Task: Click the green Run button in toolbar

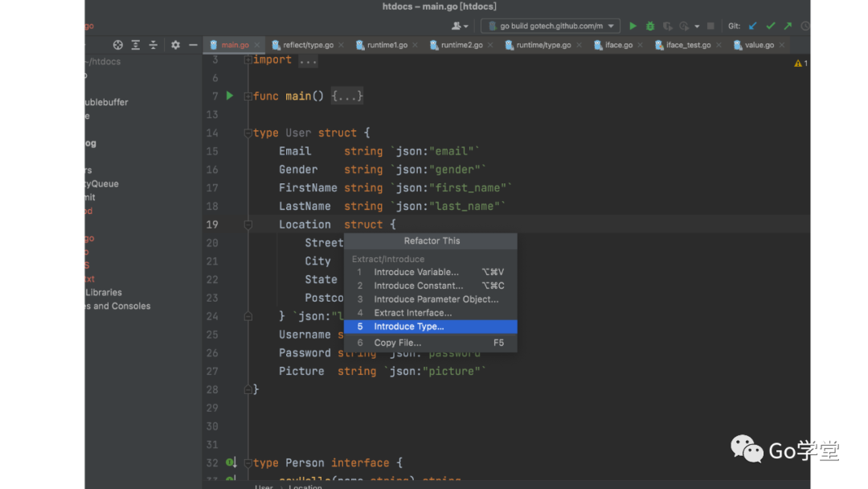Action: [x=633, y=26]
